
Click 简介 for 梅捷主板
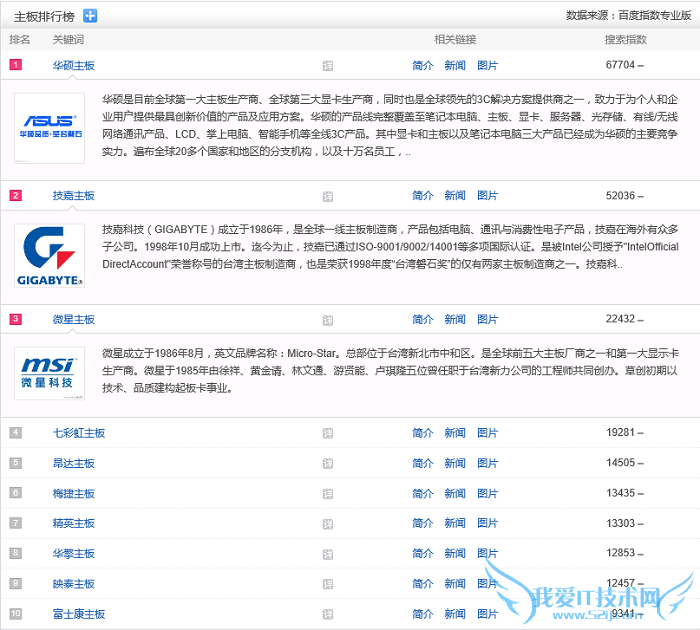click(423, 493)
